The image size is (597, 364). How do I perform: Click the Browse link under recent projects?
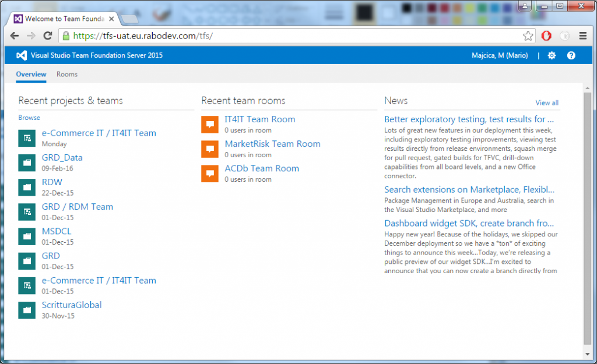click(29, 118)
